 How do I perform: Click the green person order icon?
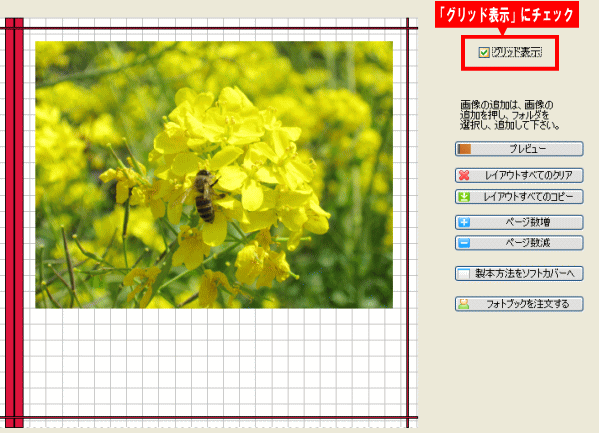pyautogui.click(x=464, y=304)
